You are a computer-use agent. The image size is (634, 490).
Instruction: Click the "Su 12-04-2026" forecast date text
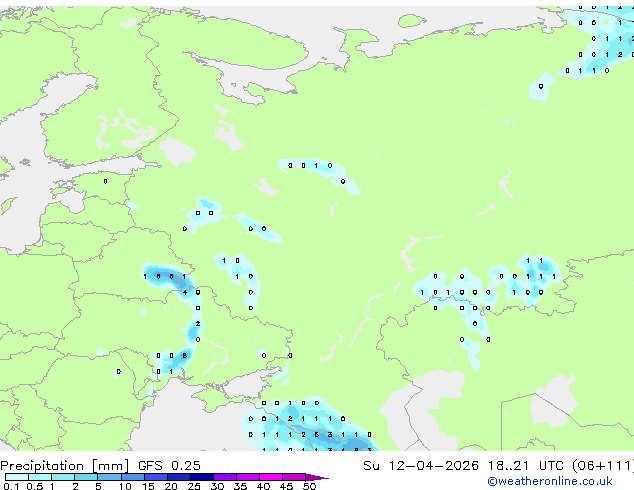click(x=421, y=466)
